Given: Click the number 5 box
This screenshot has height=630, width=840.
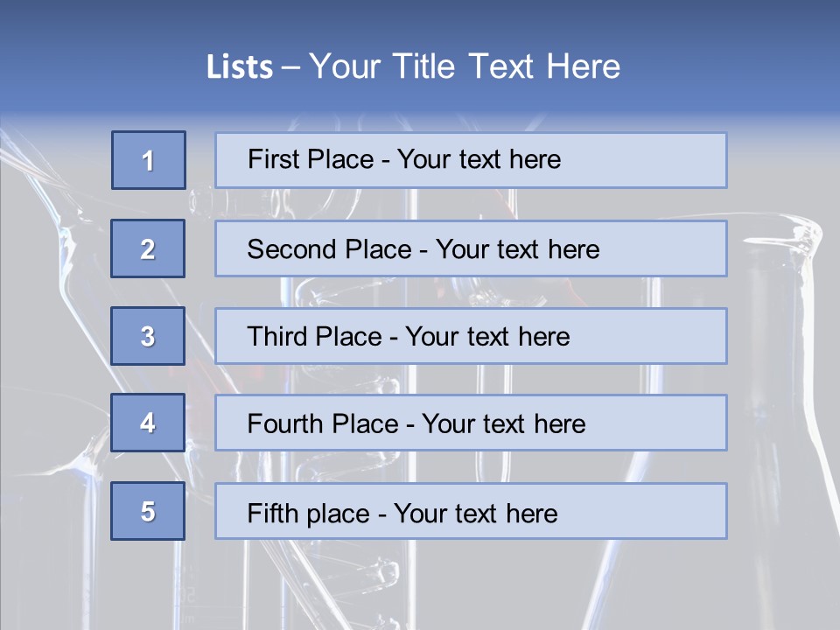Looking at the screenshot, I should [148, 511].
